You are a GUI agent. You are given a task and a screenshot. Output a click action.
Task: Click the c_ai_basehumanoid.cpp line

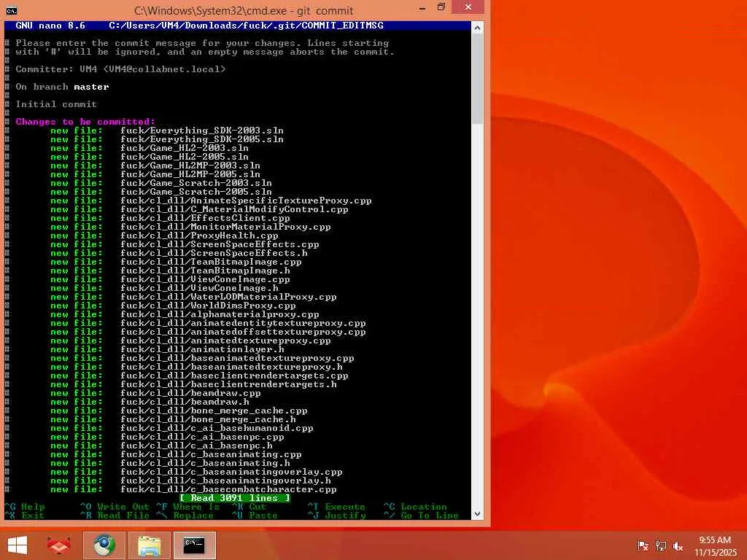(x=217, y=428)
